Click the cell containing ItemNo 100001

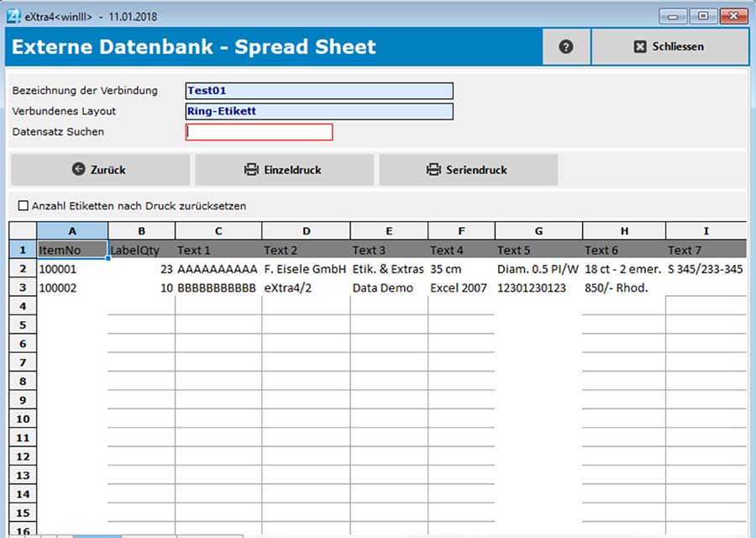pos(72,267)
